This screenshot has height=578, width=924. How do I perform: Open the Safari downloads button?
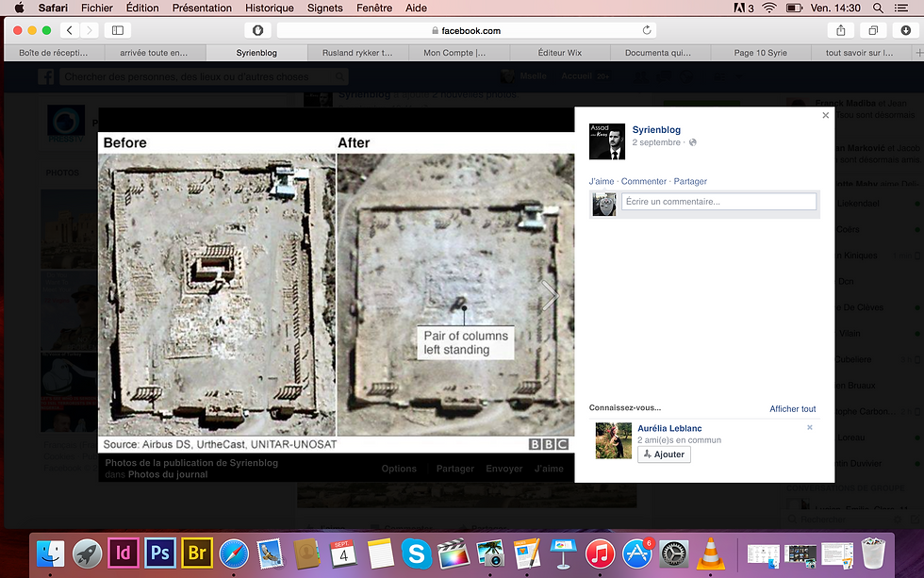[906, 30]
